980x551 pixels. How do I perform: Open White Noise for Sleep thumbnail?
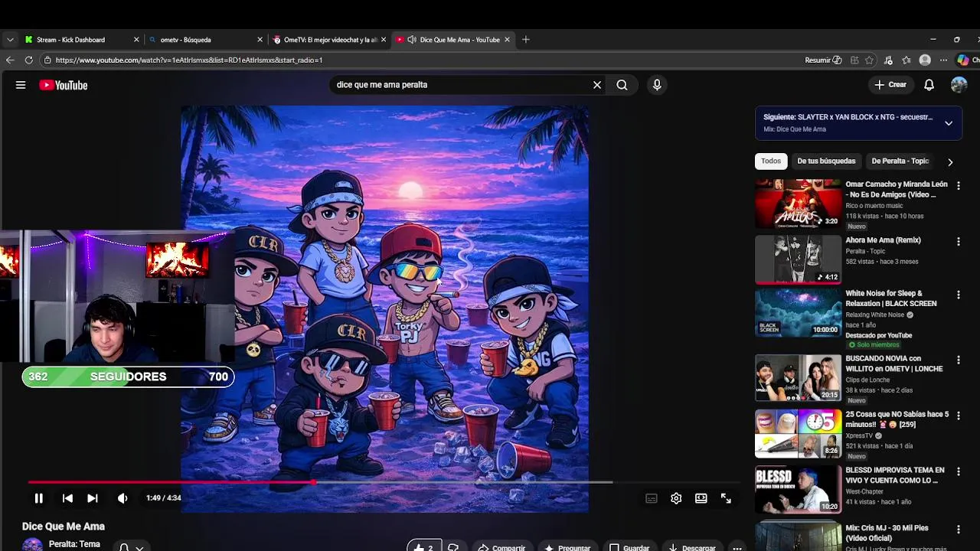tap(798, 313)
